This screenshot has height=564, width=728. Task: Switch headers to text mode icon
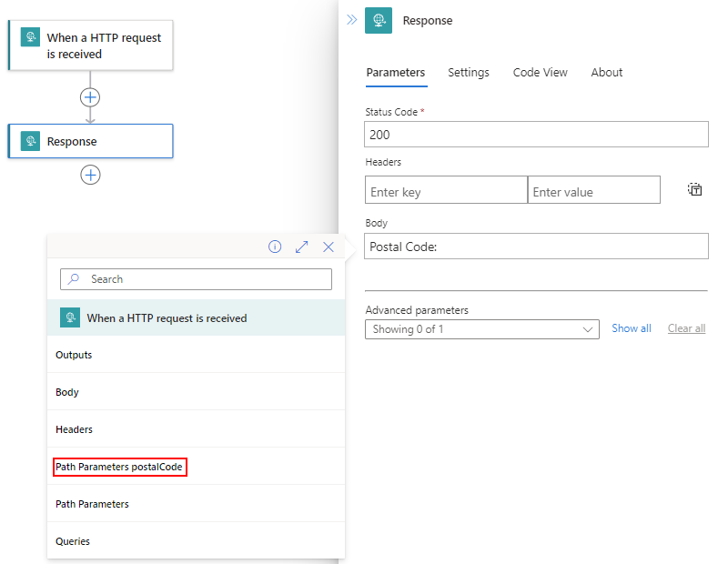coord(694,190)
